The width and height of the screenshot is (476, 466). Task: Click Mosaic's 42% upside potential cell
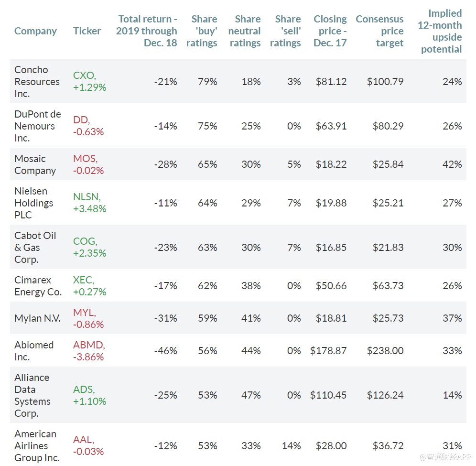[x=452, y=164]
